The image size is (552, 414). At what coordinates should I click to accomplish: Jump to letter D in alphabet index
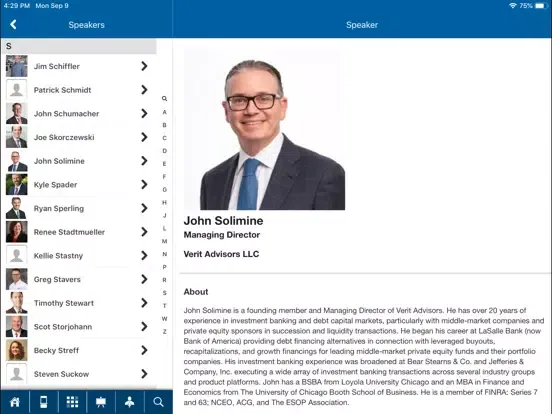(x=164, y=151)
